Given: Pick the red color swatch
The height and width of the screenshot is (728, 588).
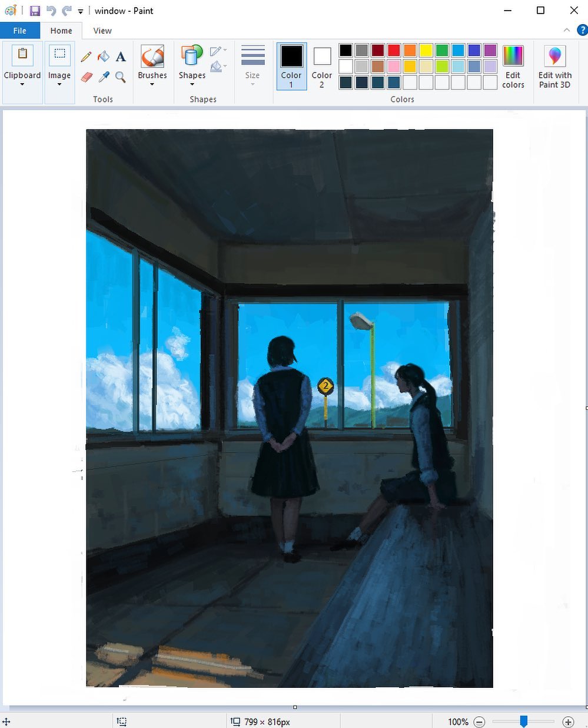Looking at the screenshot, I should [x=394, y=50].
